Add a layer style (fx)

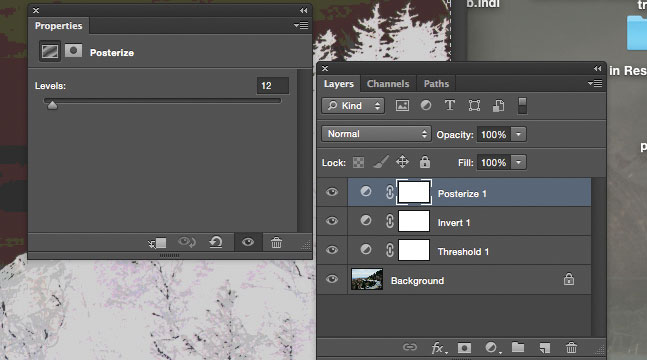(x=439, y=348)
